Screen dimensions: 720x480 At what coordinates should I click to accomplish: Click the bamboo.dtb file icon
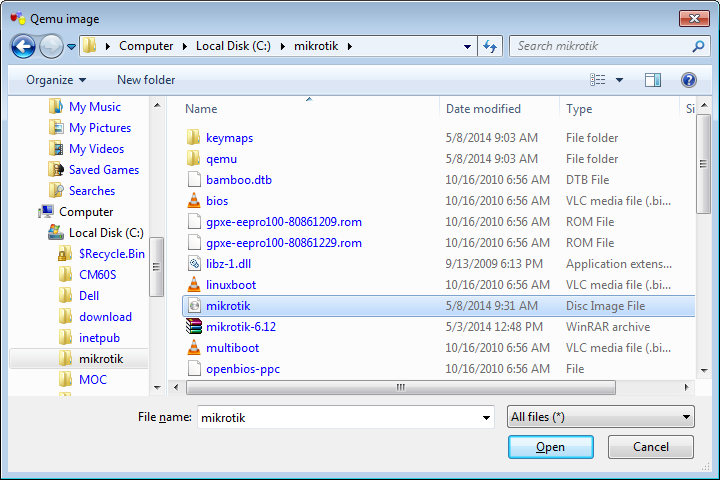tap(194, 180)
